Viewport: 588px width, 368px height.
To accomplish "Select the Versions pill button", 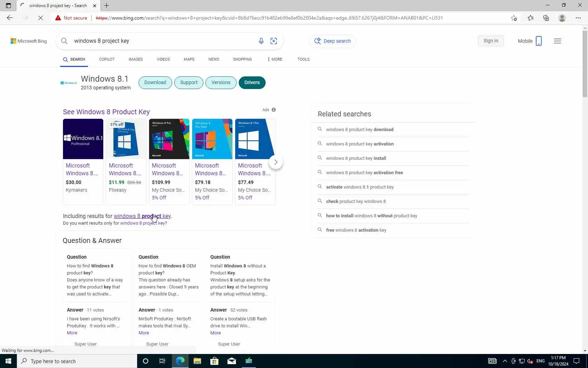I will (221, 83).
